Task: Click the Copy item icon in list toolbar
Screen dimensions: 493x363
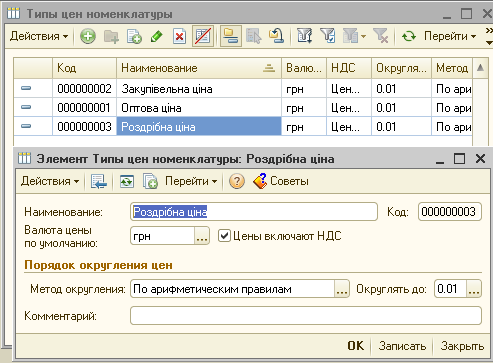Action: coord(134,36)
